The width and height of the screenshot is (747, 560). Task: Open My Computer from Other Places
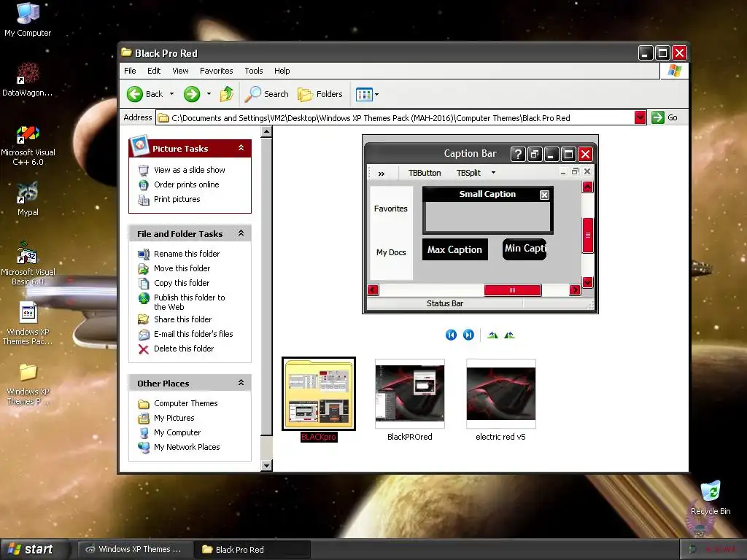(177, 432)
